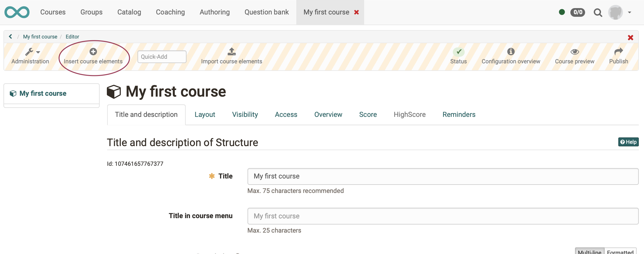Screen dimensions: 644x254
Task: Switch description to Formatted mode
Action: [x=620, y=252]
